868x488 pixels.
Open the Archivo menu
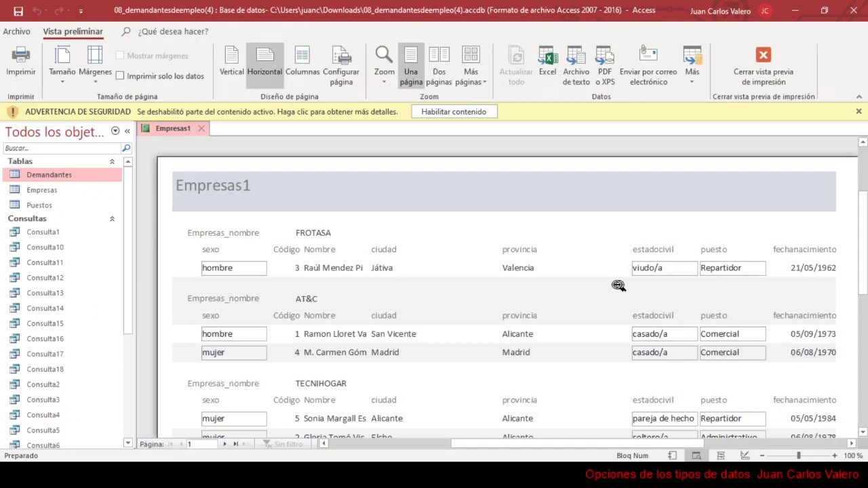click(16, 31)
